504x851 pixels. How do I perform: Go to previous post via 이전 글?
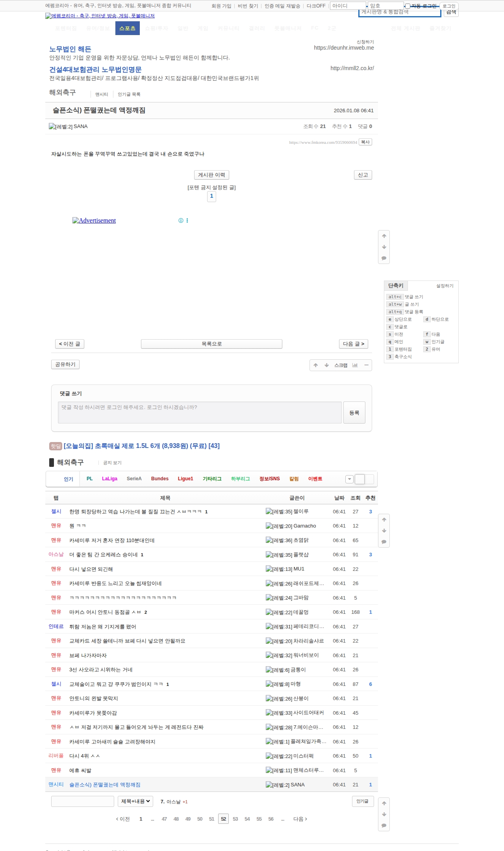[70, 344]
